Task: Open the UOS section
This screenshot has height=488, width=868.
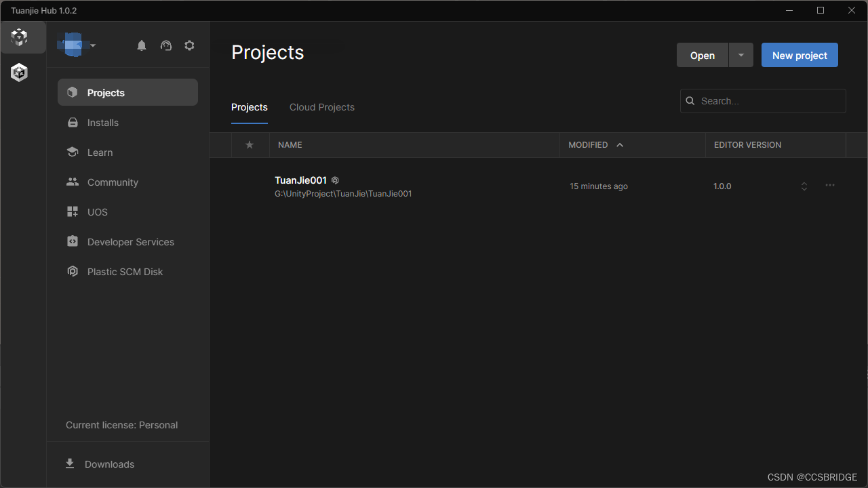Action: click(127, 212)
